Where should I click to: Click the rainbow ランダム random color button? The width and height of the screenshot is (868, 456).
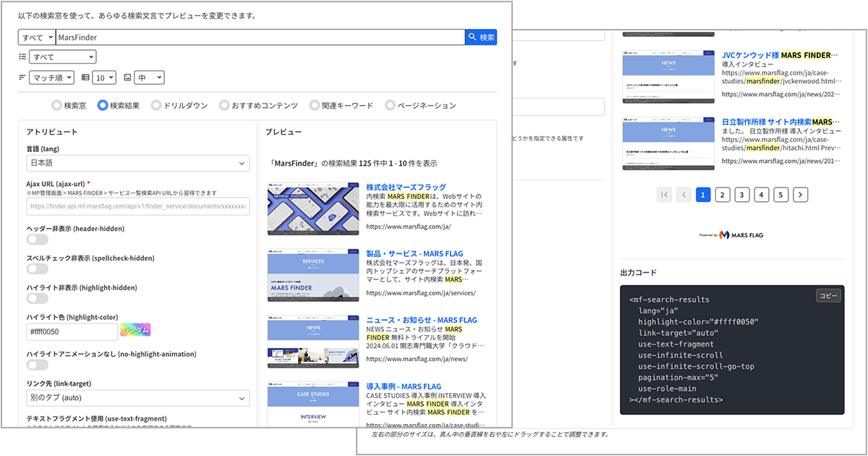pyautogui.click(x=135, y=330)
